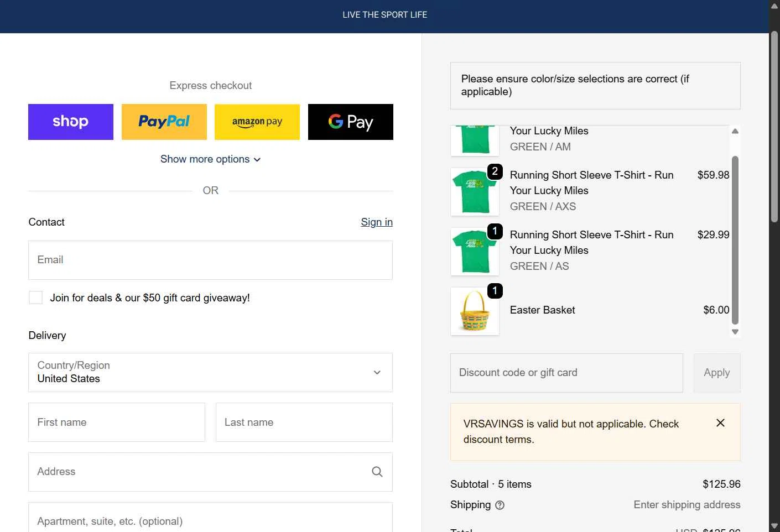Click the cart item list scrollbar thumb

735,240
